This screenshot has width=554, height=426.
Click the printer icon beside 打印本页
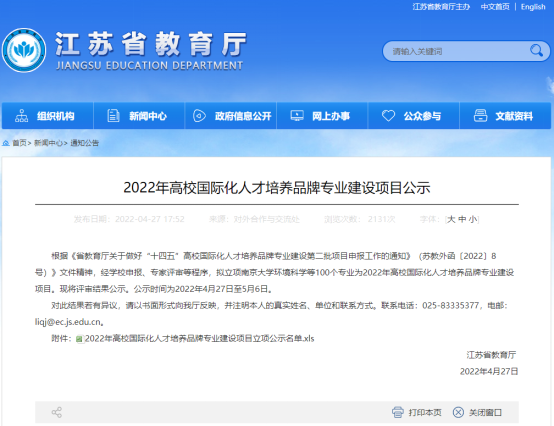(x=397, y=412)
